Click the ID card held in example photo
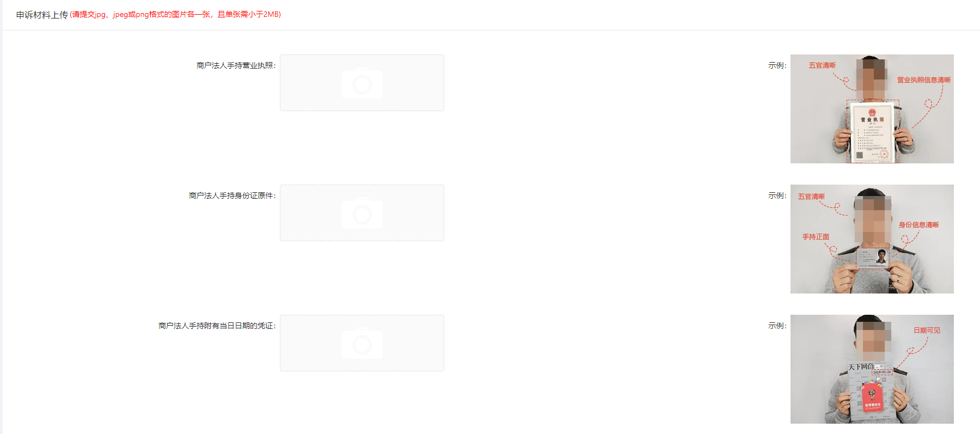The width and height of the screenshot is (980, 434). coord(873,258)
